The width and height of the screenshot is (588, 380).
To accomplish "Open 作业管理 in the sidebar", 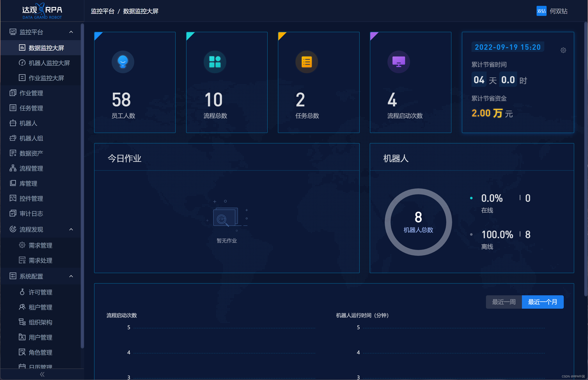I will (31, 93).
